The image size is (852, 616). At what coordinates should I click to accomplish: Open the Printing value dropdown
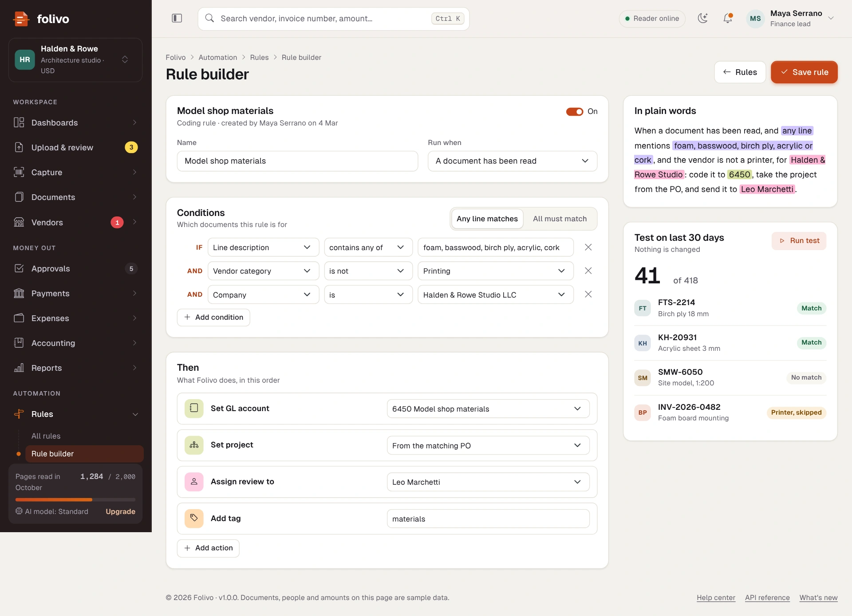coord(496,271)
